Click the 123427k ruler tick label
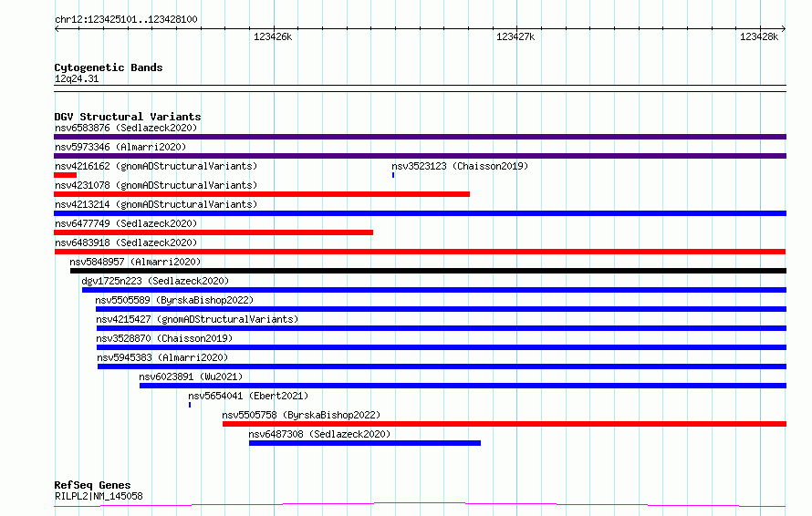The height and width of the screenshot is (516, 812). click(x=515, y=36)
